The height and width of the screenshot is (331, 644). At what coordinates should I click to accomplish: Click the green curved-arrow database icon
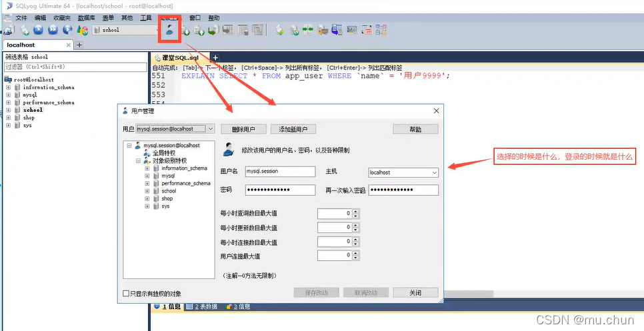213,30
